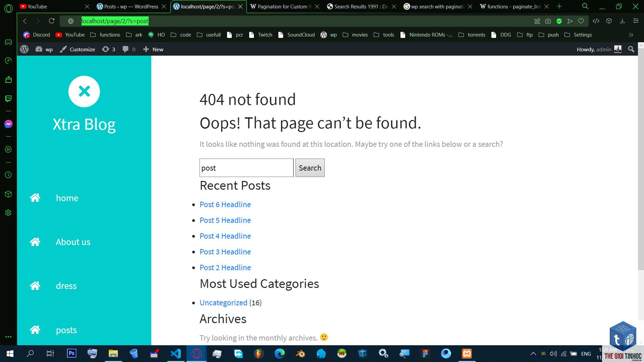This screenshot has width=644, height=362.
Task: Open the Discord bookmark
Action: (37, 35)
